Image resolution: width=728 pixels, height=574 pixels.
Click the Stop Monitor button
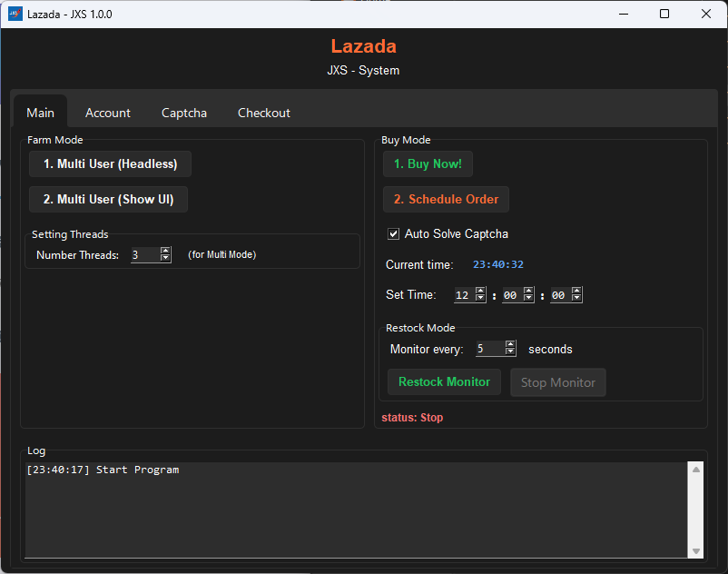(557, 382)
